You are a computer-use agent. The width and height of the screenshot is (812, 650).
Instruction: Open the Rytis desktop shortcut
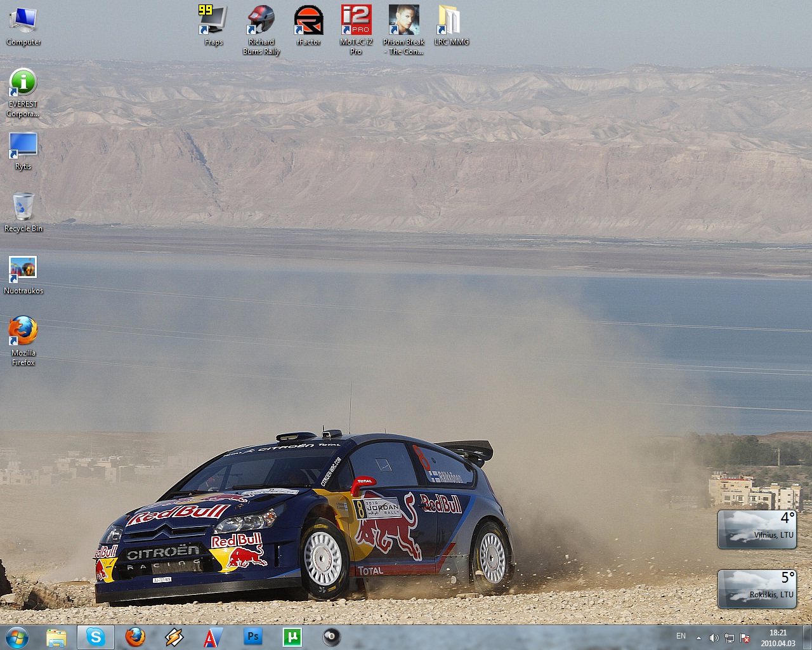[23, 151]
